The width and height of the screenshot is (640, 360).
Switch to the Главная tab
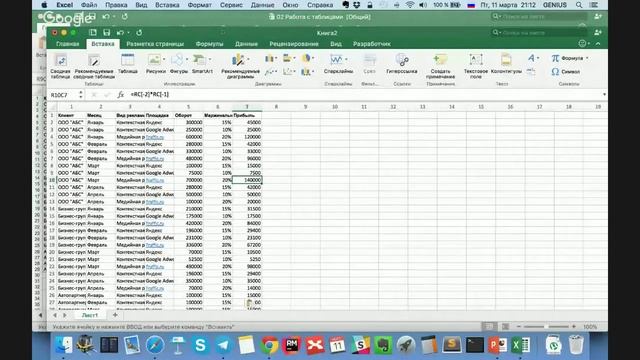coord(68,44)
